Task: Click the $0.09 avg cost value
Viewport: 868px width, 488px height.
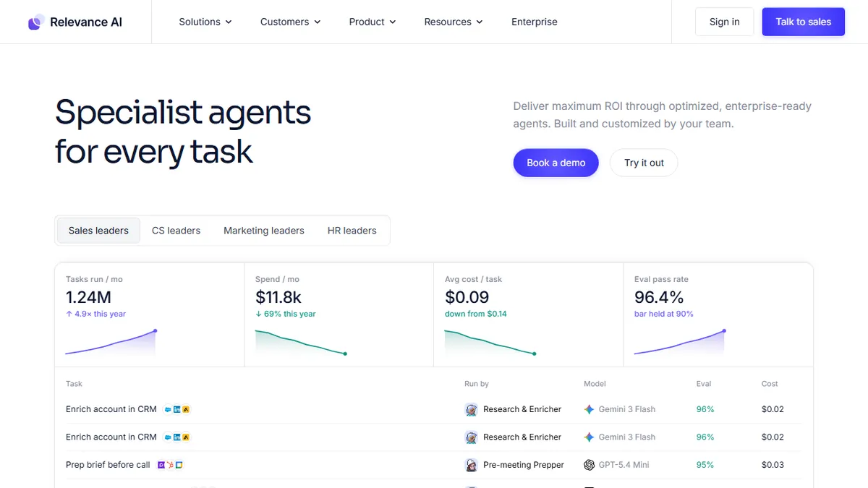Action: pos(467,297)
